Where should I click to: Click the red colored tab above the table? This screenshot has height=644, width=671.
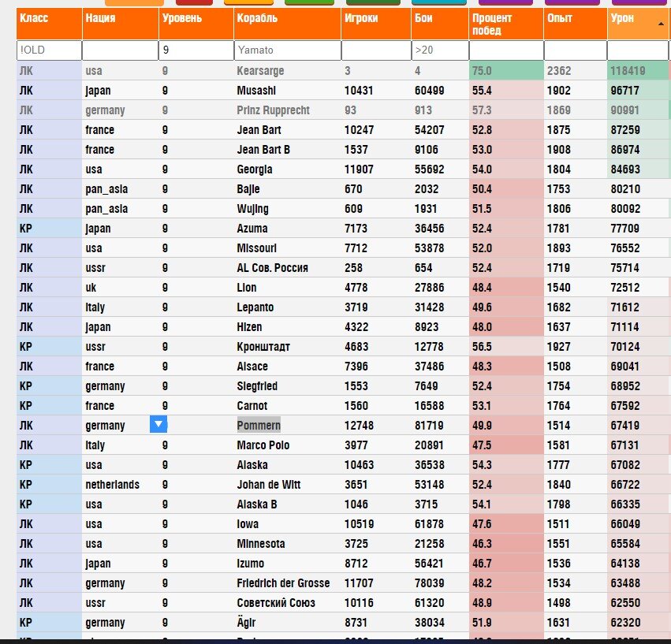(194, 2)
